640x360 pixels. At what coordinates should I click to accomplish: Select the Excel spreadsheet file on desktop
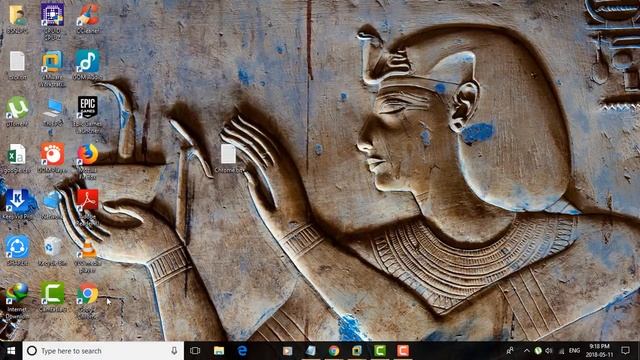point(17,158)
